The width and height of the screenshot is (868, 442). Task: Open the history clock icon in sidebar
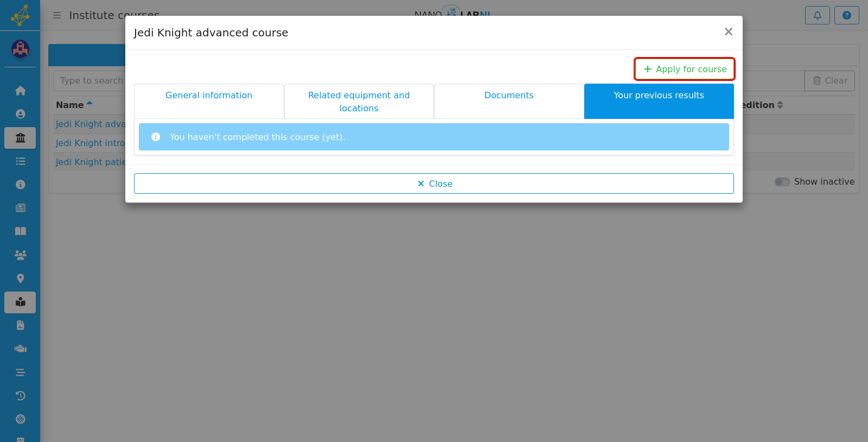20,396
